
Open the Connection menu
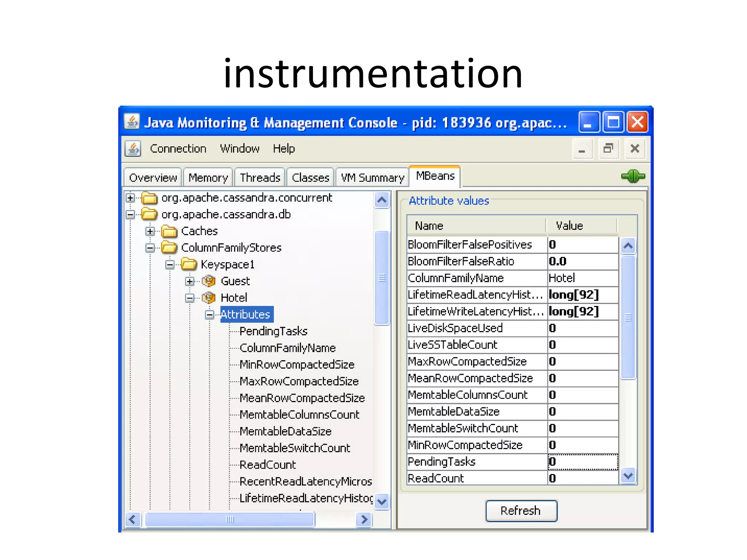click(178, 149)
